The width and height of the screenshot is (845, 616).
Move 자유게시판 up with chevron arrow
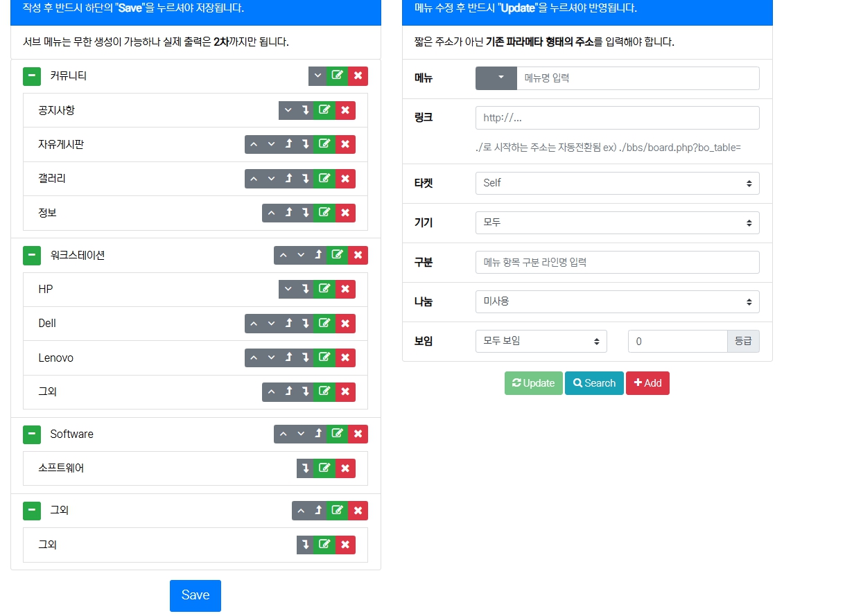click(x=254, y=144)
